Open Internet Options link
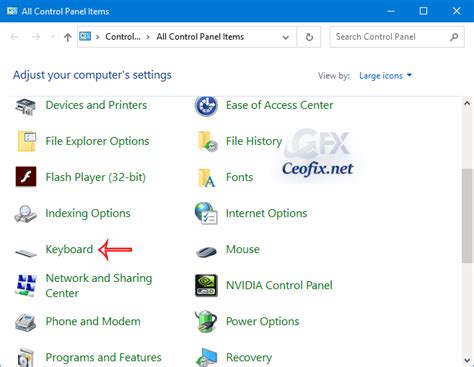 point(266,213)
